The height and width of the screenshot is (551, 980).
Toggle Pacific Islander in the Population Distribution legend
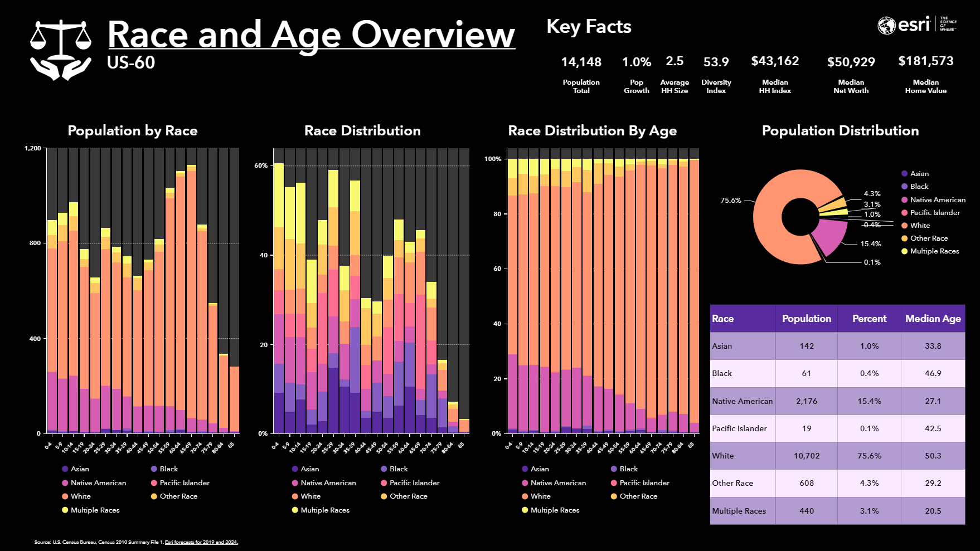pyautogui.click(x=905, y=212)
